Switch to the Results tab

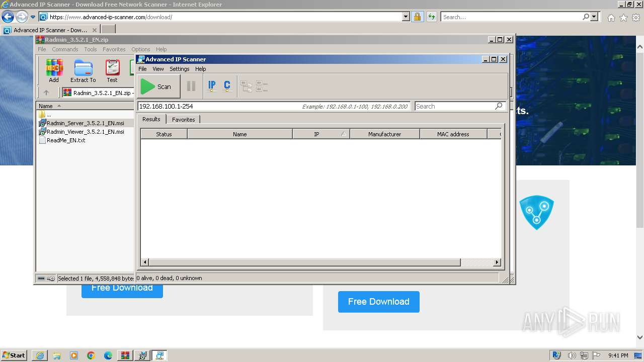151,119
